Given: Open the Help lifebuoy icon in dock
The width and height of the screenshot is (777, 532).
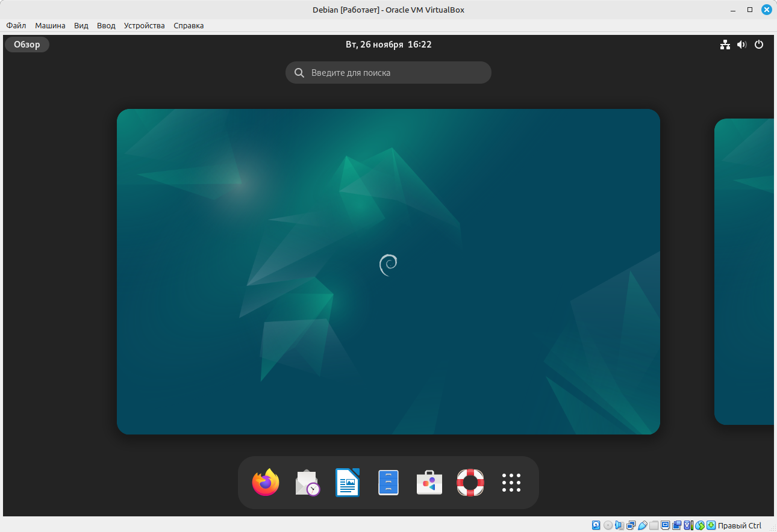Looking at the screenshot, I should 470,483.
